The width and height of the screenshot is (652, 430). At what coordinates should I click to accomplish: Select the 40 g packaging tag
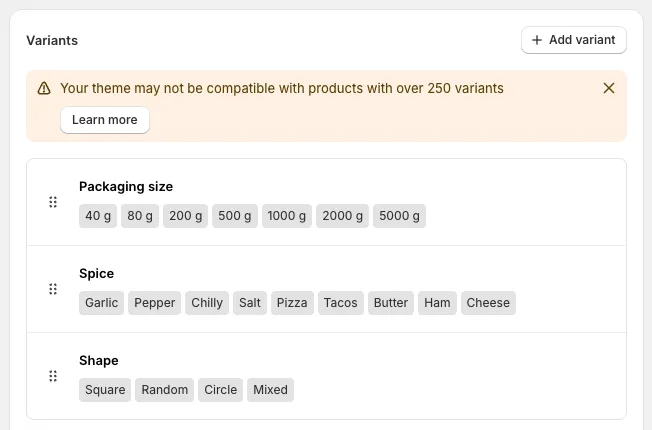(x=98, y=216)
